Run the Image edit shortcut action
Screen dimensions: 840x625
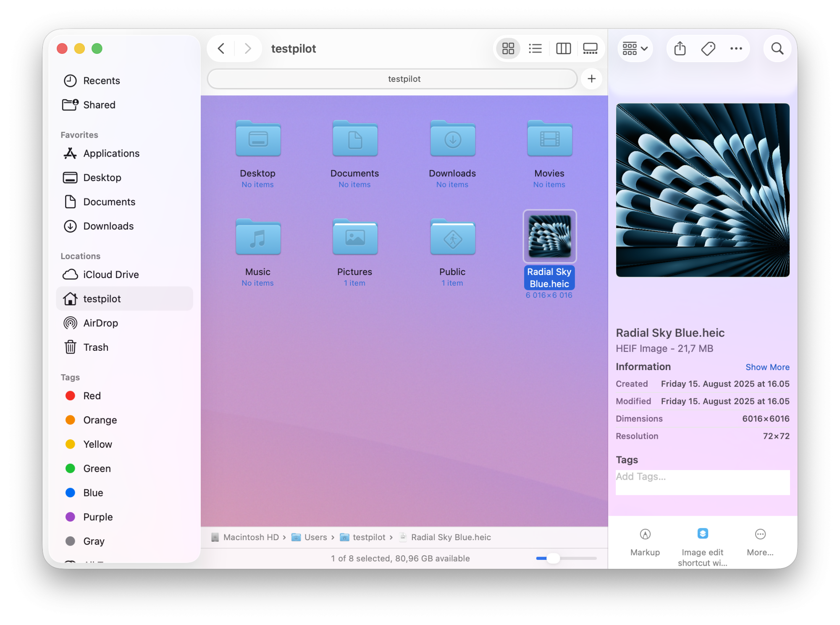tap(702, 533)
